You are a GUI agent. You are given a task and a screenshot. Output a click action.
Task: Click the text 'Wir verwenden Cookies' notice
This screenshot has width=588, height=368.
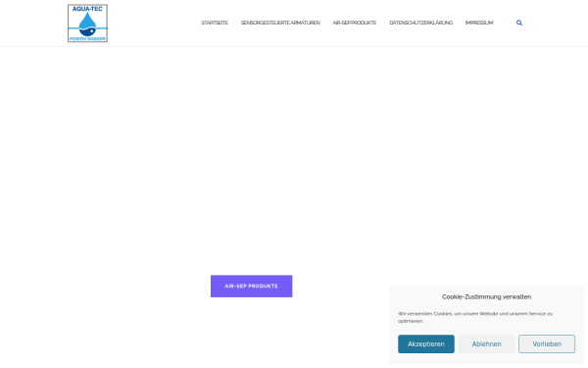pyautogui.click(x=475, y=317)
